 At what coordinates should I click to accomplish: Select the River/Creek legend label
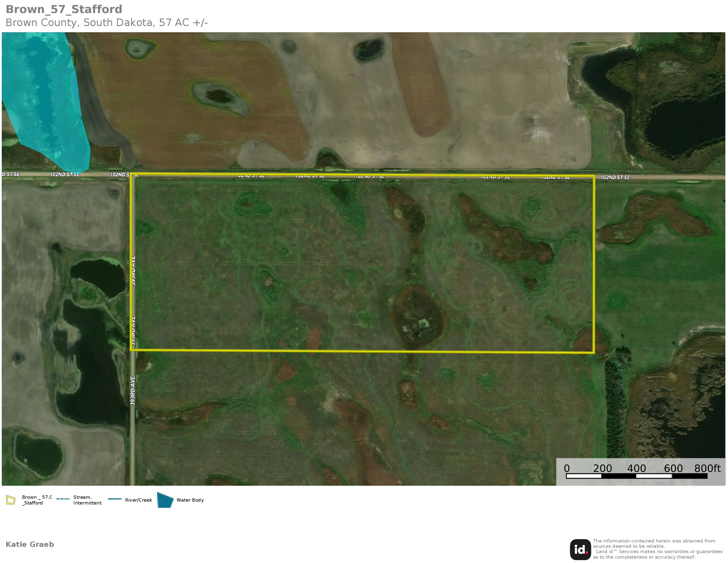pos(138,500)
